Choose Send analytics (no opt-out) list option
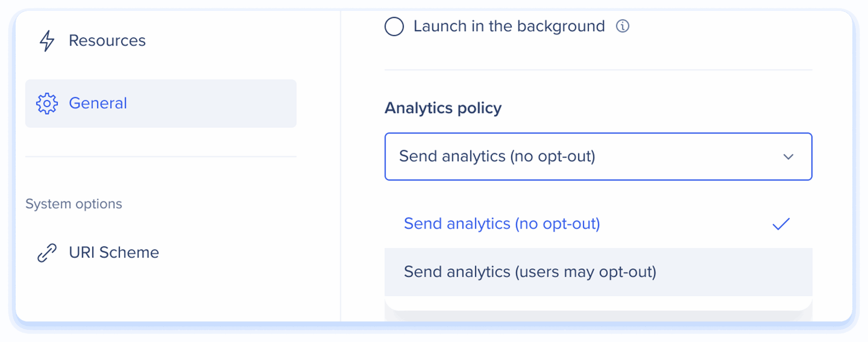 point(502,224)
